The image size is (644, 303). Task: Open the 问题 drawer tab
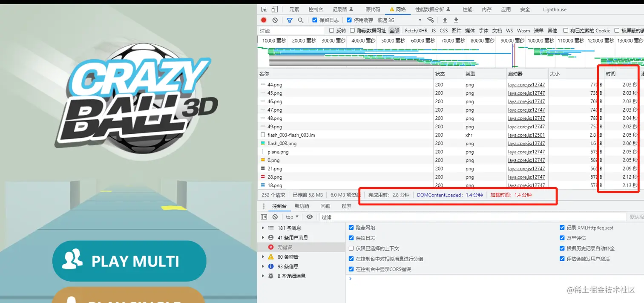pos(325,206)
